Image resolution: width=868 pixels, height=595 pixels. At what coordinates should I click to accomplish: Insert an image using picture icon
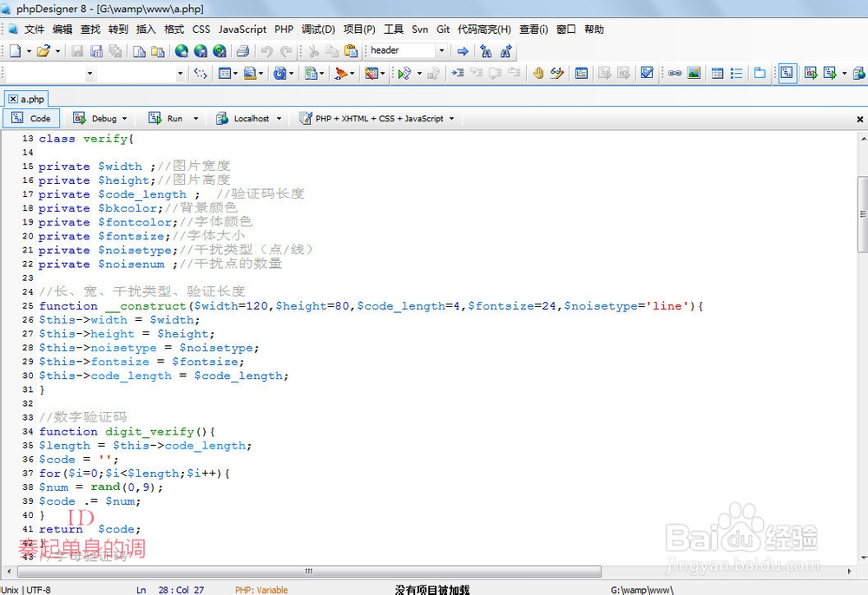pyautogui.click(x=694, y=73)
